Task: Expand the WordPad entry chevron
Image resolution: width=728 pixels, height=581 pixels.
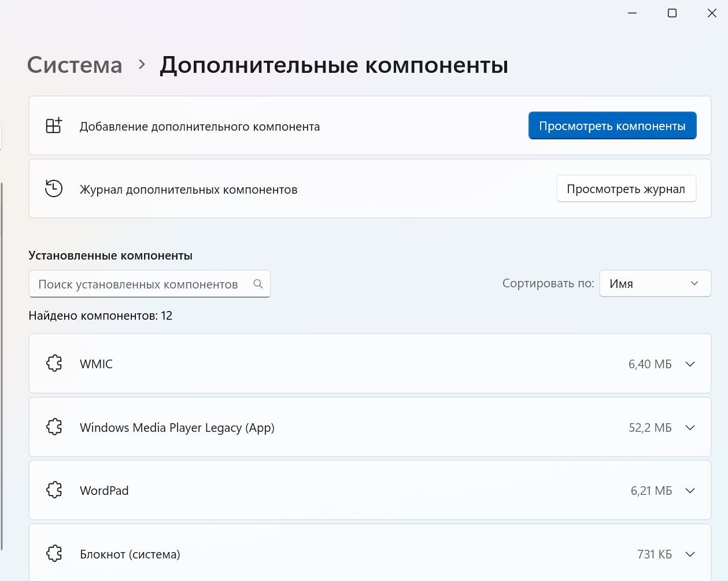Action: pyautogui.click(x=690, y=491)
